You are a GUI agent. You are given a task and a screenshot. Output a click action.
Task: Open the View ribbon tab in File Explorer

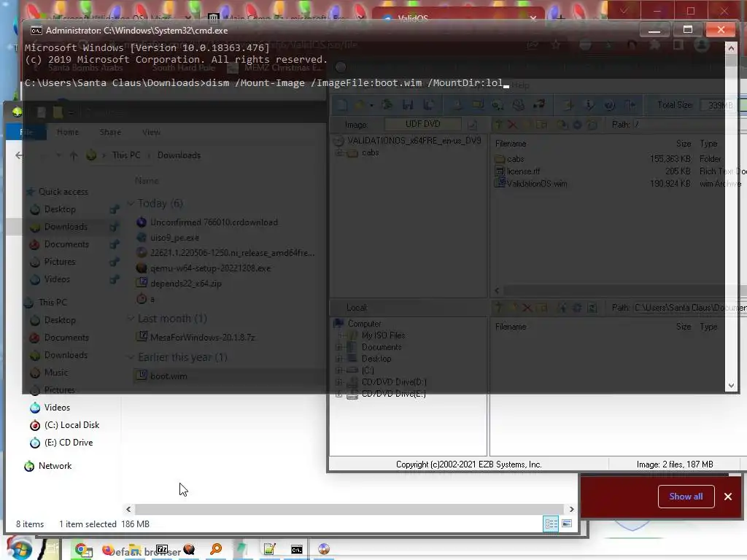pyautogui.click(x=151, y=132)
